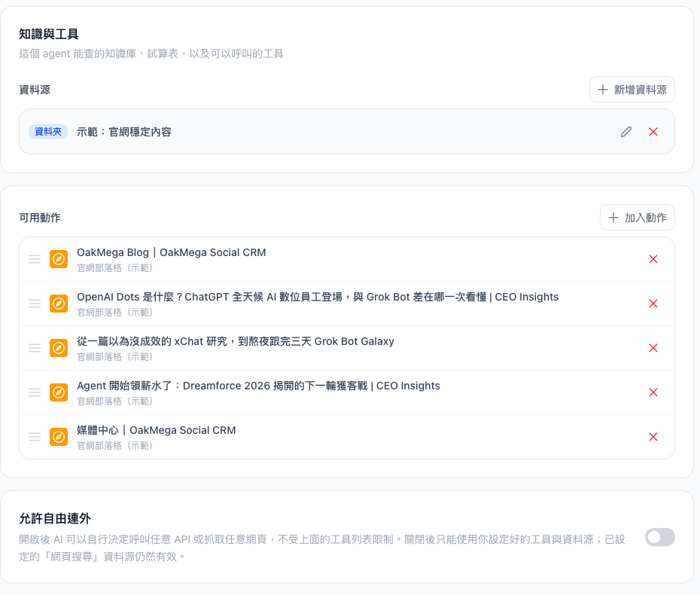The height and width of the screenshot is (595, 700).
Task: Delete the OpenAI Dots action
Action: coord(653,304)
